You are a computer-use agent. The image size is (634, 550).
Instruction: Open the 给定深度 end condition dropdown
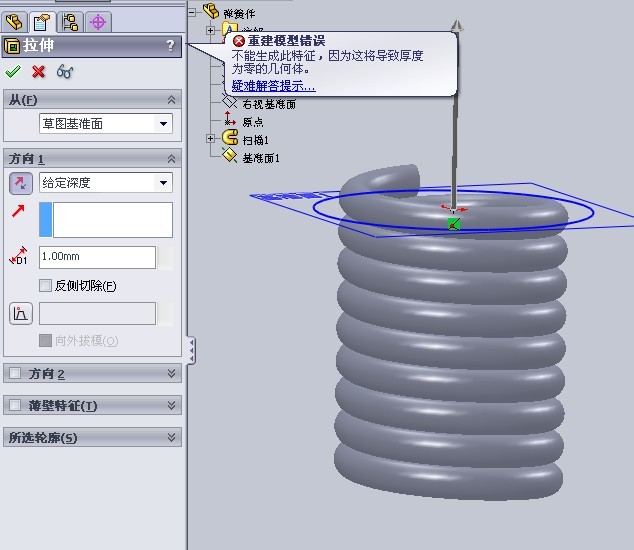[x=163, y=183]
